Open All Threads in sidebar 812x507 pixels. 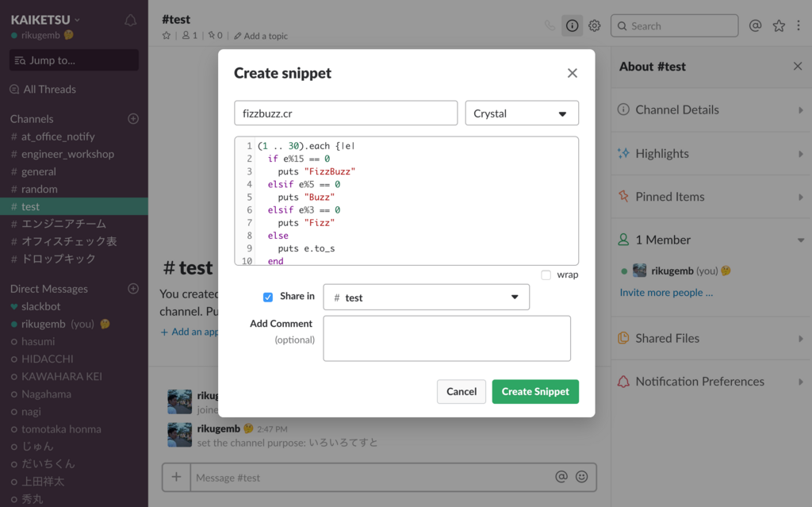(x=49, y=89)
